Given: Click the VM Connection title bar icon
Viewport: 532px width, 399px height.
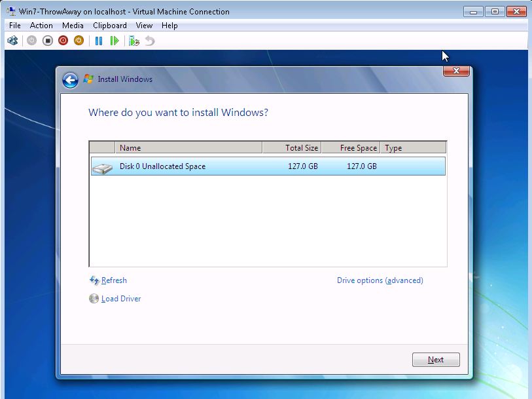Looking at the screenshot, I should [x=11, y=12].
